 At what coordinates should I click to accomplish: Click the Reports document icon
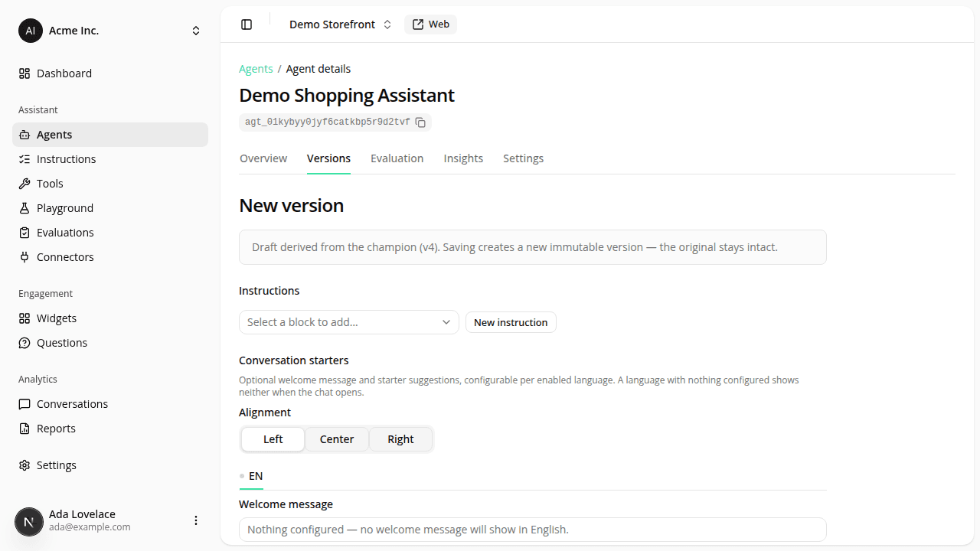[x=24, y=429]
